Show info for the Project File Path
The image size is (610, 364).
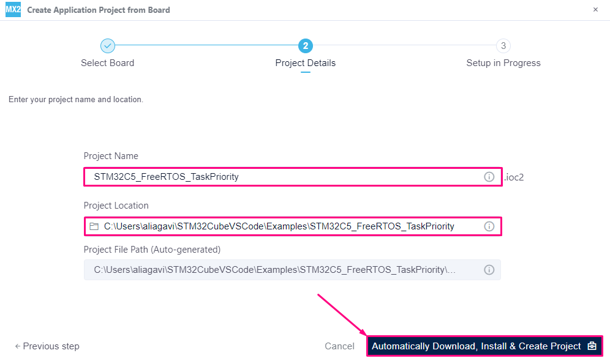pos(489,270)
